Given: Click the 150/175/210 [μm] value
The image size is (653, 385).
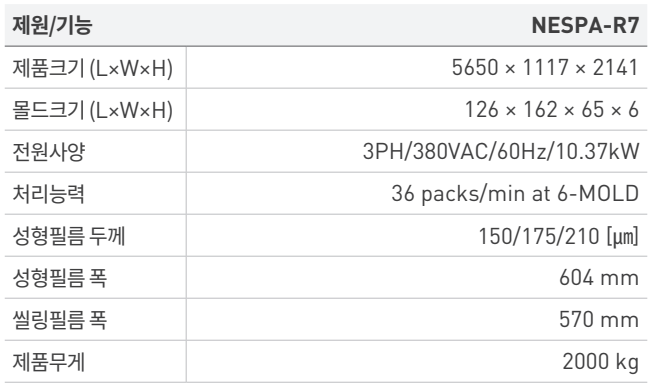Looking at the screenshot, I should click(x=558, y=236).
